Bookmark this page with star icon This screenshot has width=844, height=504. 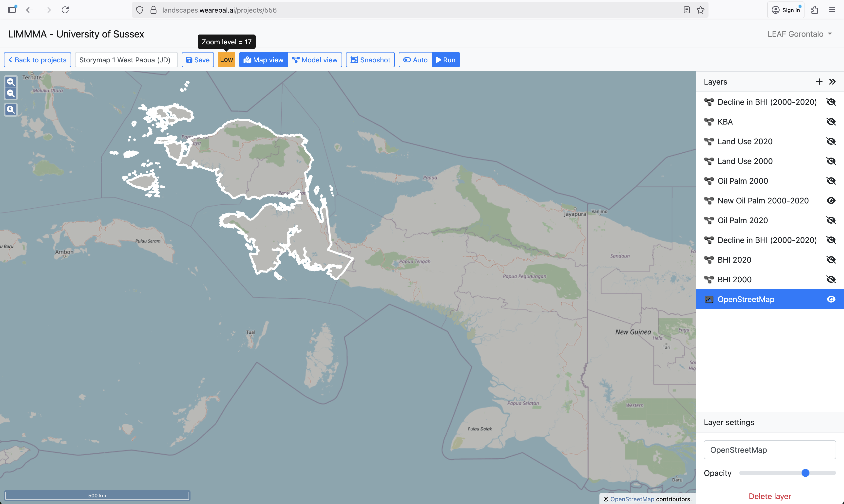(701, 10)
